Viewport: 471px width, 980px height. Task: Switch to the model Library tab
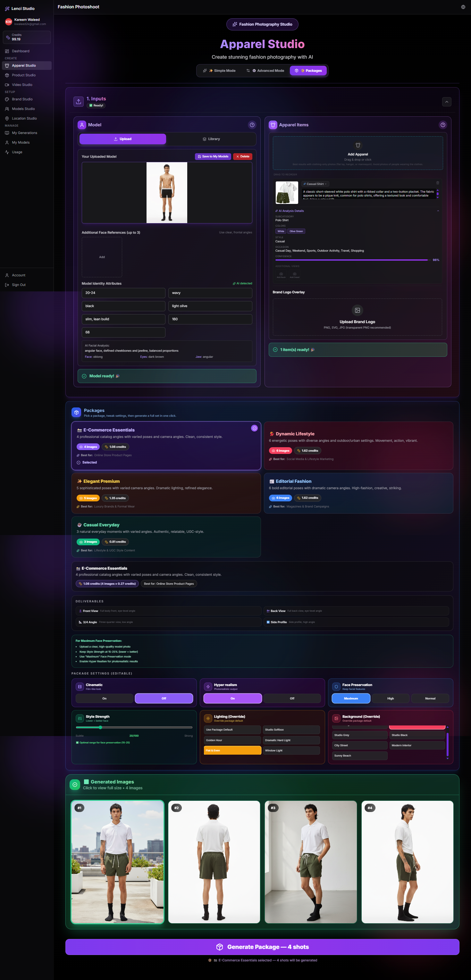[211, 139]
